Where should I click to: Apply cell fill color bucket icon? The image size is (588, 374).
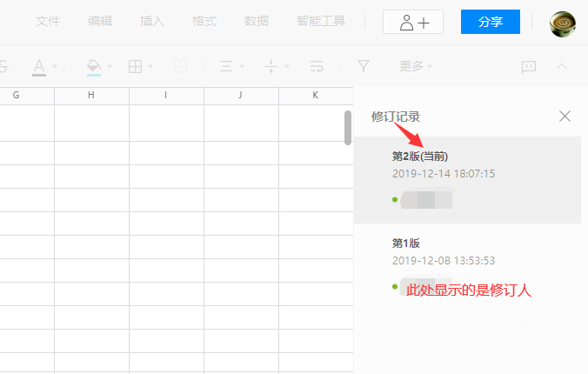[93, 68]
